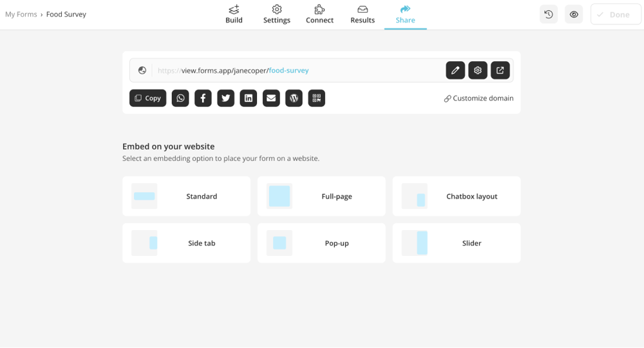Image resolution: width=644 pixels, height=348 pixels.
Task: Click the globe icon beside the URL
Action: point(142,70)
